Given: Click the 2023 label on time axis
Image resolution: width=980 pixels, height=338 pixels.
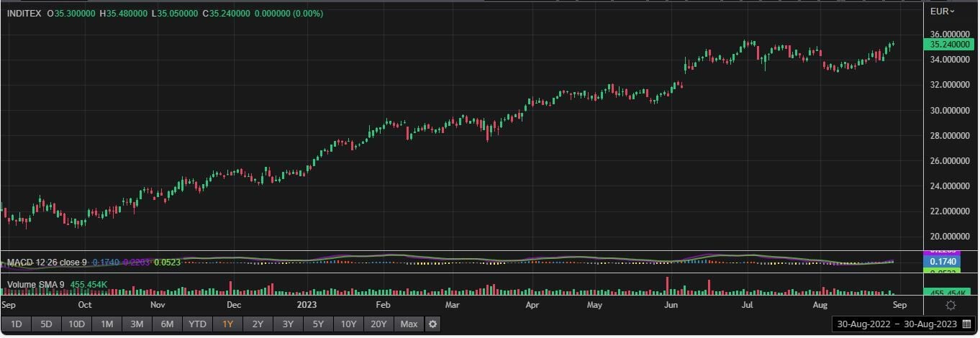Looking at the screenshot, I should 307,305.
